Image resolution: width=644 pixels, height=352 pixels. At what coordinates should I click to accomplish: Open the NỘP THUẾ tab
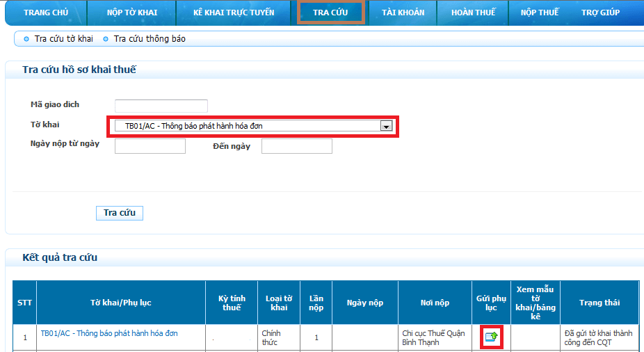pyautogui.click(x=539, y=13)
